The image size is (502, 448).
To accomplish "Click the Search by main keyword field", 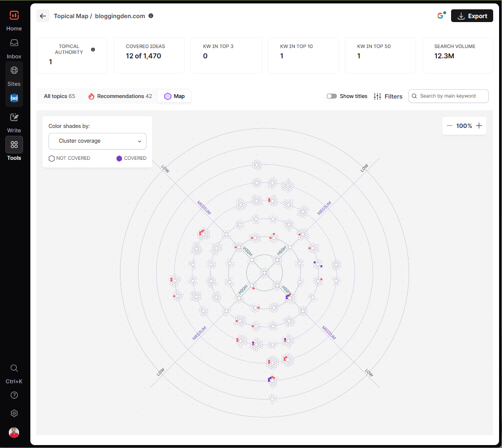I will tap(448, 96).
